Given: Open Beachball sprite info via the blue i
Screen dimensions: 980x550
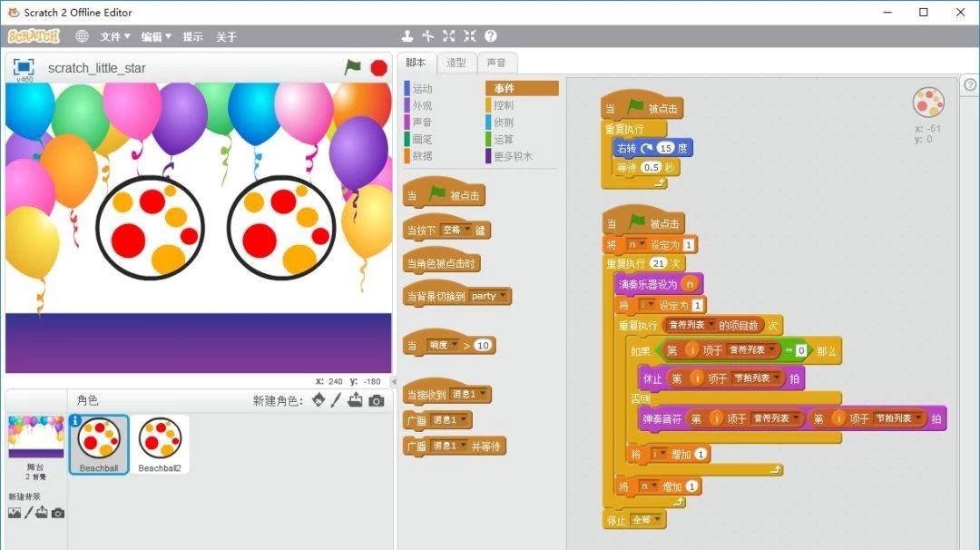Looking at the screenshot, I should point(76,421).
